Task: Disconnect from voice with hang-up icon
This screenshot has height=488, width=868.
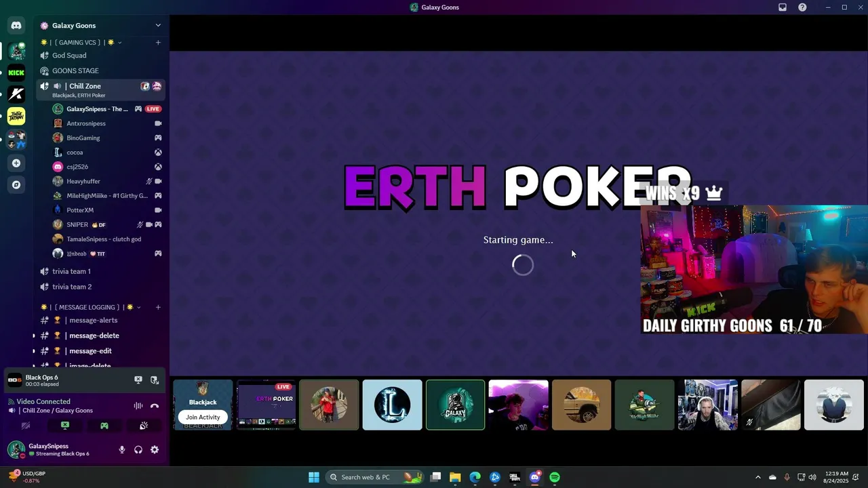Action: [155, 406]
